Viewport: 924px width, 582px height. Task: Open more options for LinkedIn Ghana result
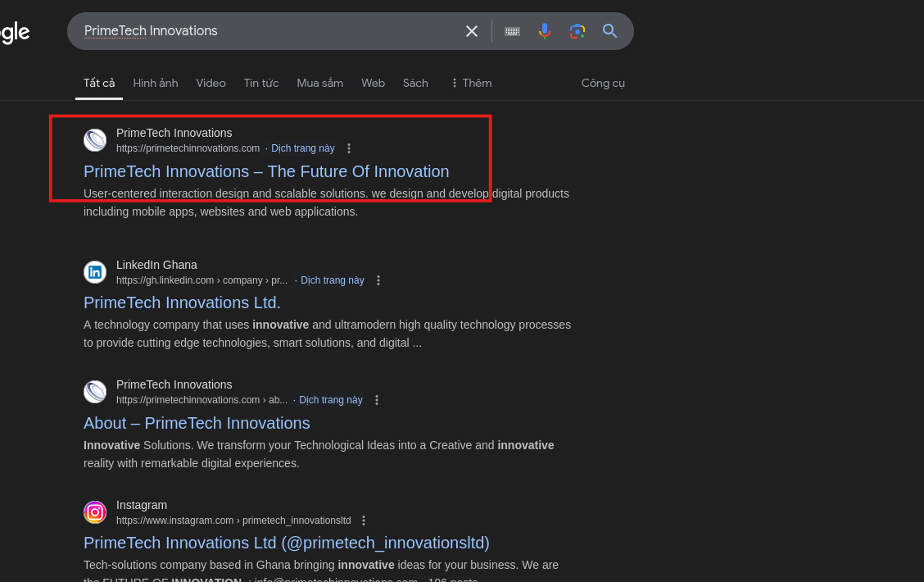coord(378,280)
